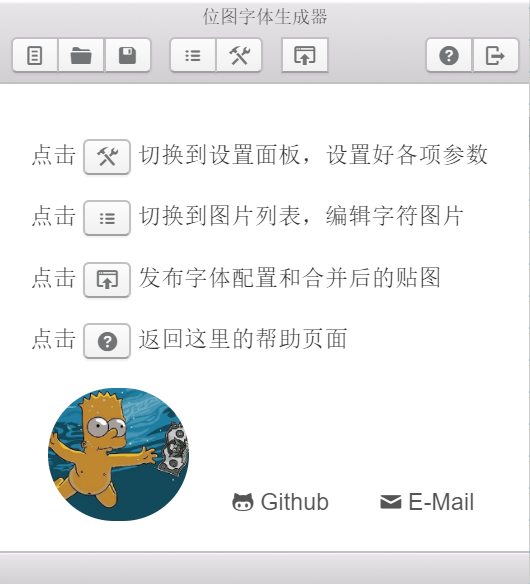The image size is (530, 584).
Task: Click the 位图字体生成器 window title
Action: click(265, 17)
